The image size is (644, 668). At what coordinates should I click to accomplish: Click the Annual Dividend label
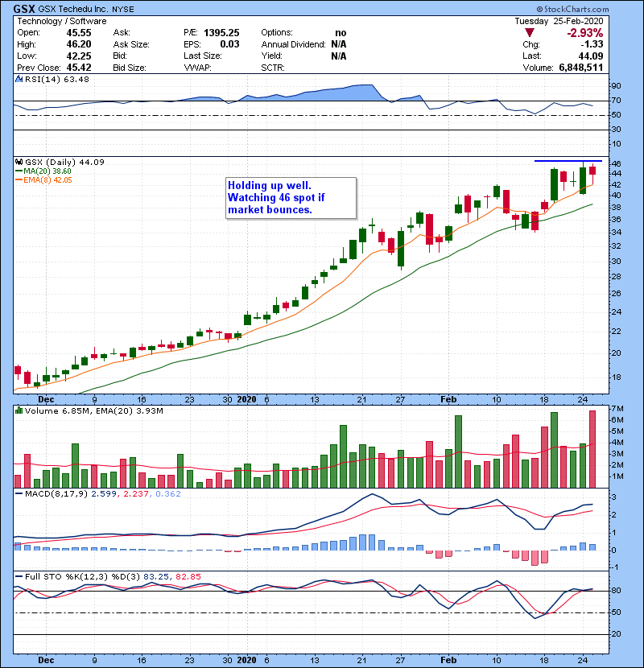pos(293,44)
